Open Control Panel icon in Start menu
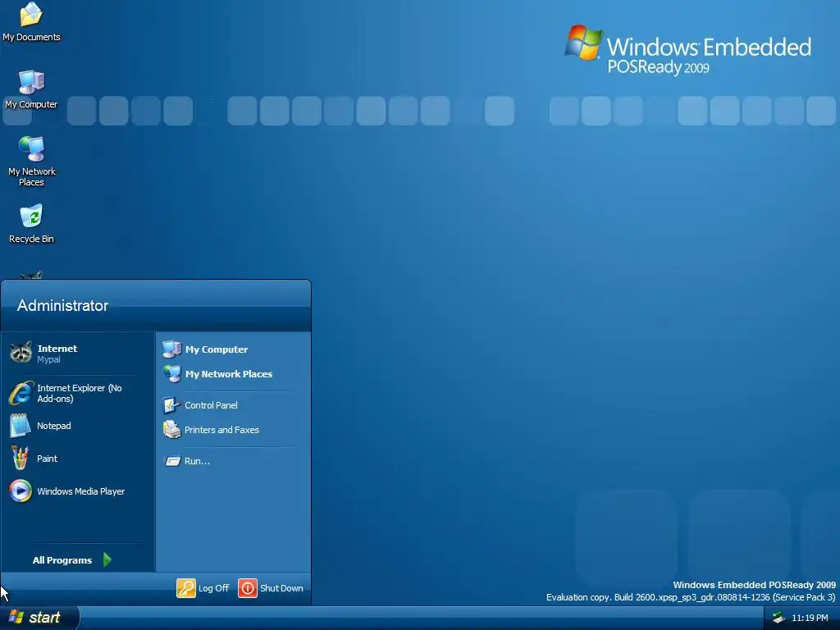The height and width of the screenshot is (630, 840). pos(172,405)
